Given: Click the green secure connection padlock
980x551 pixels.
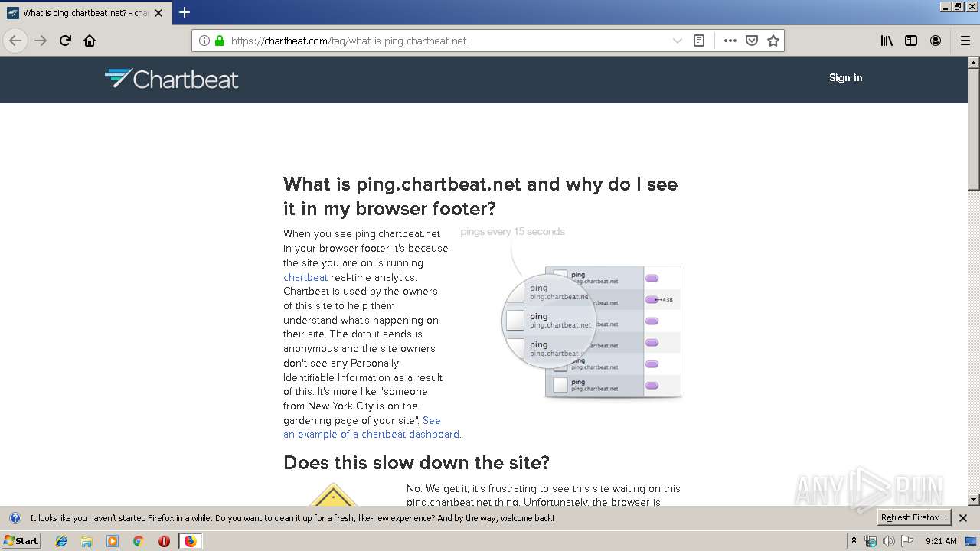Looking at the screenshot, I should 220,41.
